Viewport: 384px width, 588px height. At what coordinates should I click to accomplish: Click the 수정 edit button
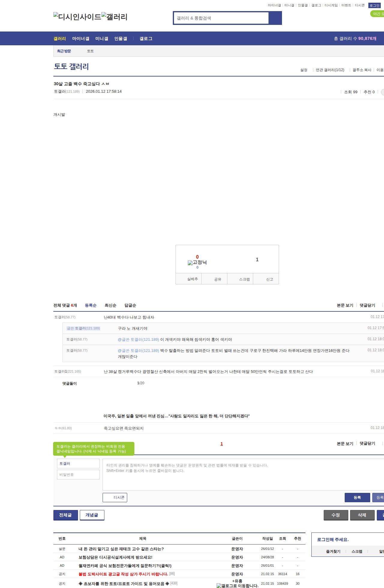click(336, 515)
